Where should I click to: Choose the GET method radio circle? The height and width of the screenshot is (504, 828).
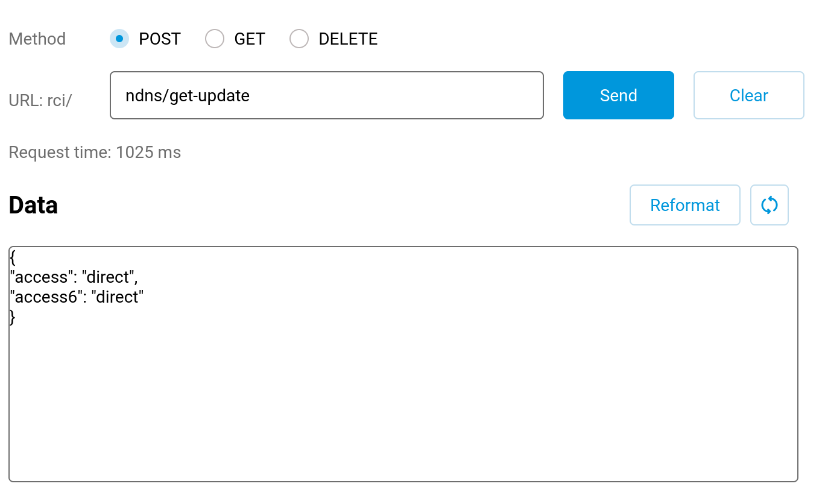pyautogui.click(x=215, y=39)
